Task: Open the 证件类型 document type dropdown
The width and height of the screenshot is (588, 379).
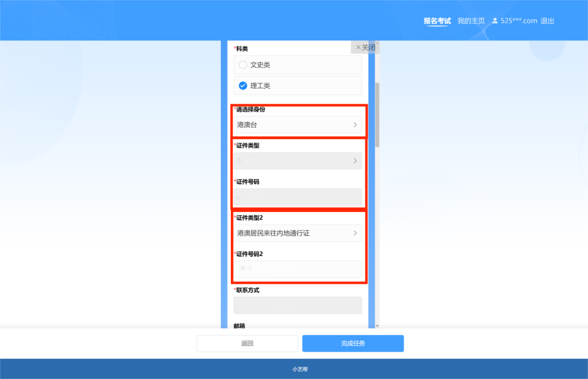Action: 298,160
